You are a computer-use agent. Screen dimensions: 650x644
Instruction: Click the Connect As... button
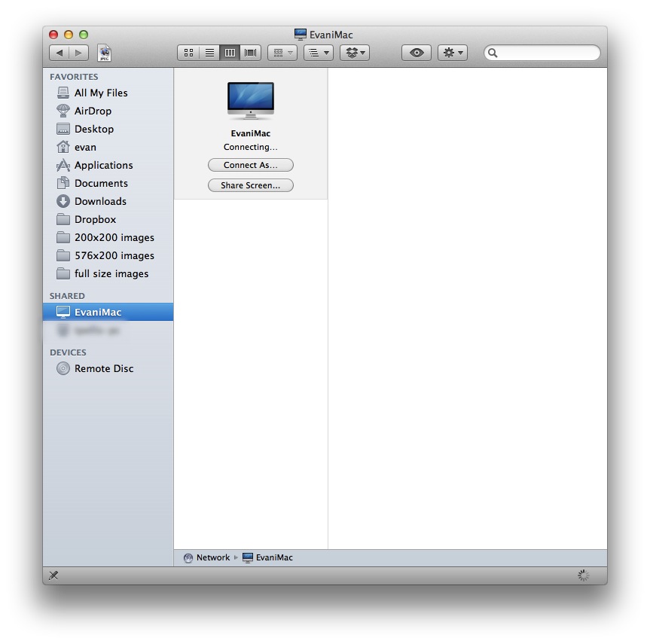pos(250,165)
